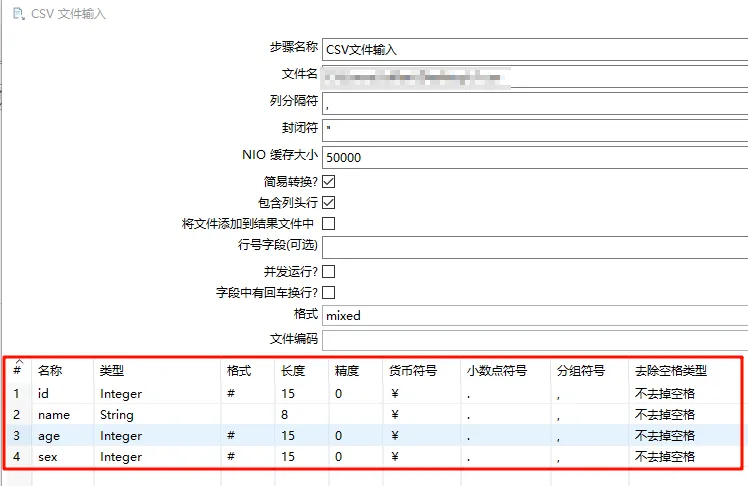748x486 pixels.
Task: Click the 封闭符 input field
Action: click(x=534, y=130)
